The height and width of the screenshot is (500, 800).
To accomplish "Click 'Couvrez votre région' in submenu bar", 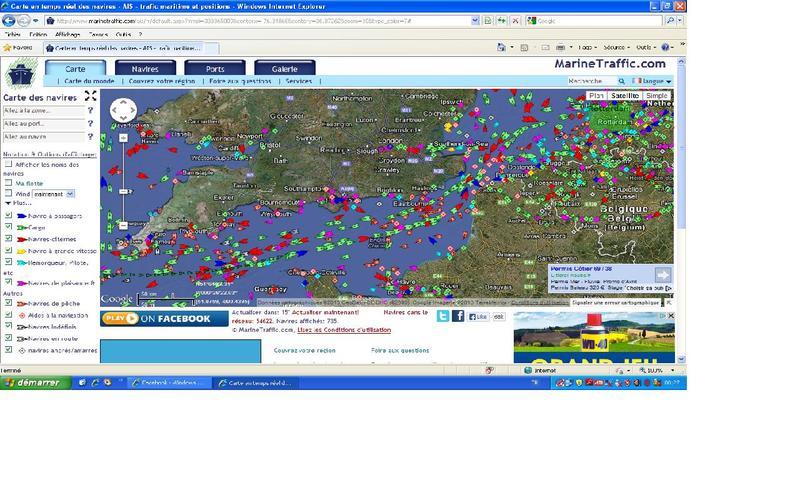I will (x=162, y=81).
